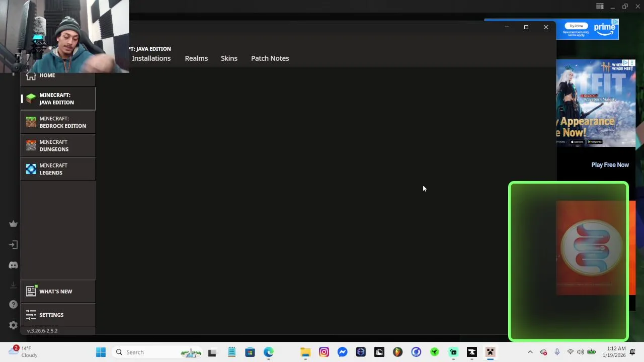Show hidden system tray icons
This screenshot has height=362, width=644.
point(530,352)
